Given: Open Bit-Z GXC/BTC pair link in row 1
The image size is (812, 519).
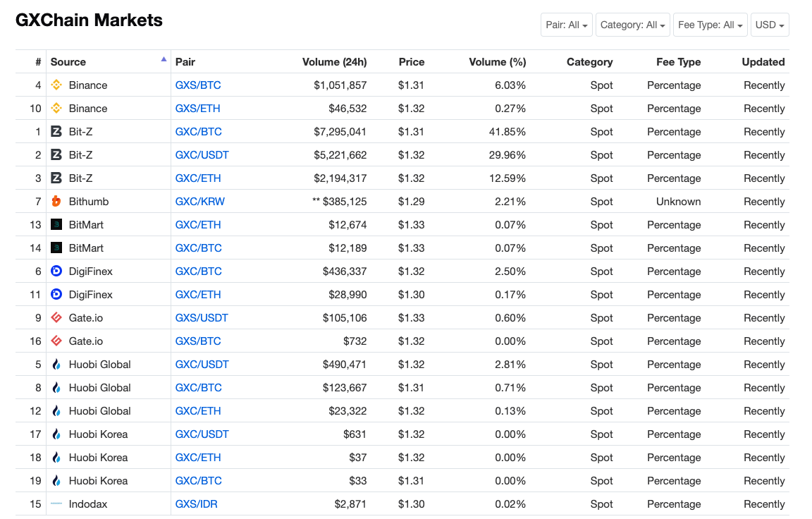Looking at the screenshot, I should pyautogui.click(x=198, y=132).
